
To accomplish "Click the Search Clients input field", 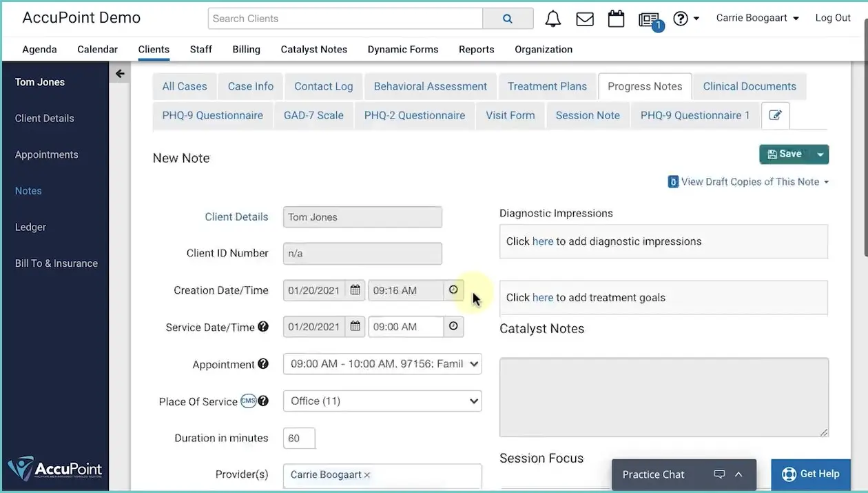I will point(344,18).
